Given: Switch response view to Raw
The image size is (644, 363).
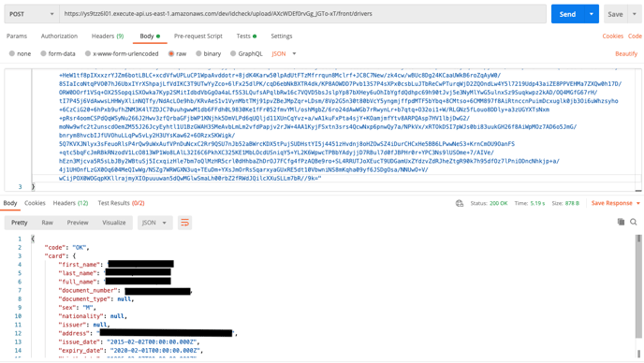Looking at the screenshot, I should pos(47,223).
